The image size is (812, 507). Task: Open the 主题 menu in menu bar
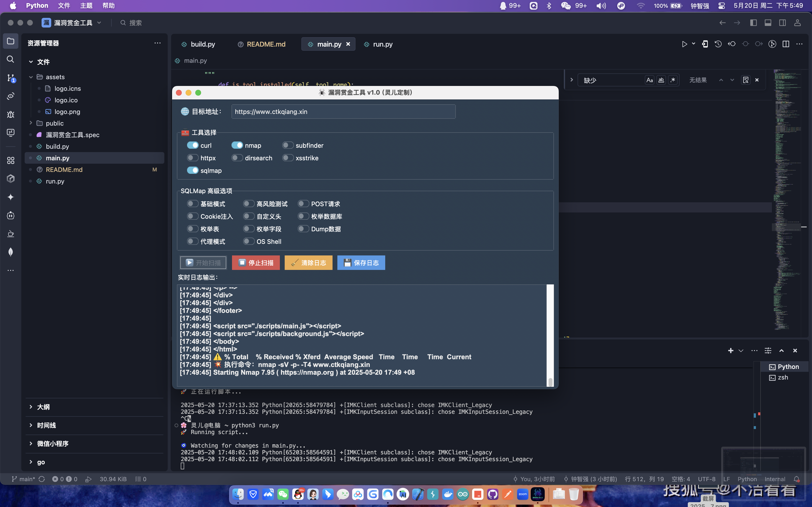click(86, 5)
